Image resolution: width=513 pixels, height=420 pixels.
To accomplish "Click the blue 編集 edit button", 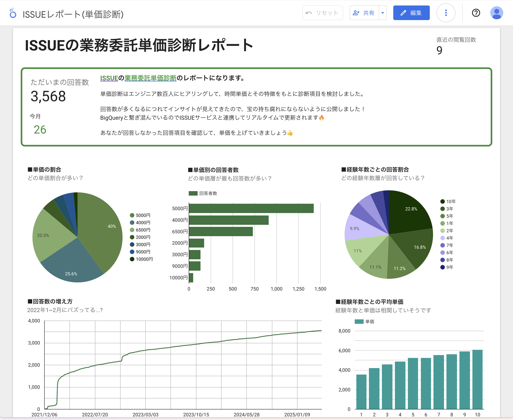I will [x=411, y=13].
